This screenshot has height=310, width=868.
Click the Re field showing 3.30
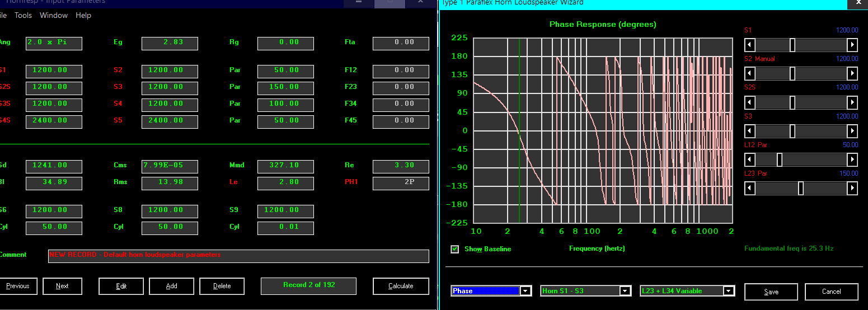coord(401,166)
